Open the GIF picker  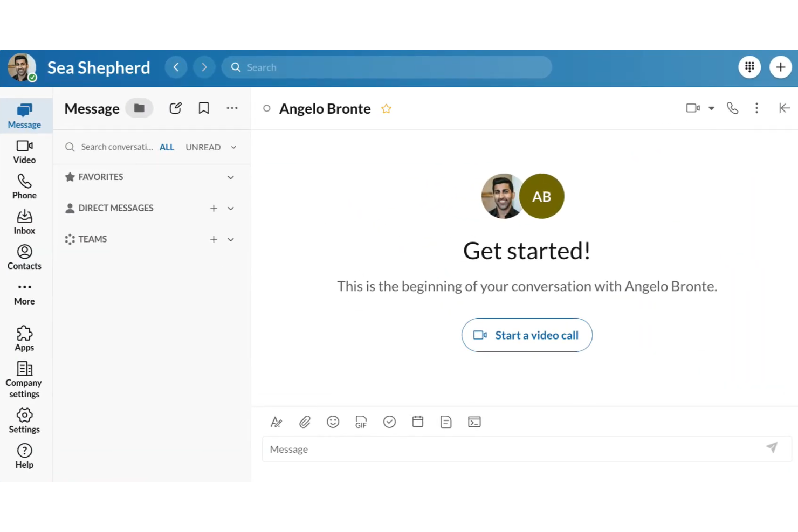click(x=361, y=422)
